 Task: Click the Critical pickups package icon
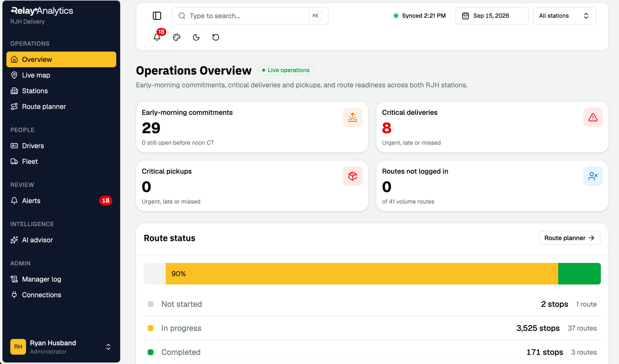pos(352,176)
